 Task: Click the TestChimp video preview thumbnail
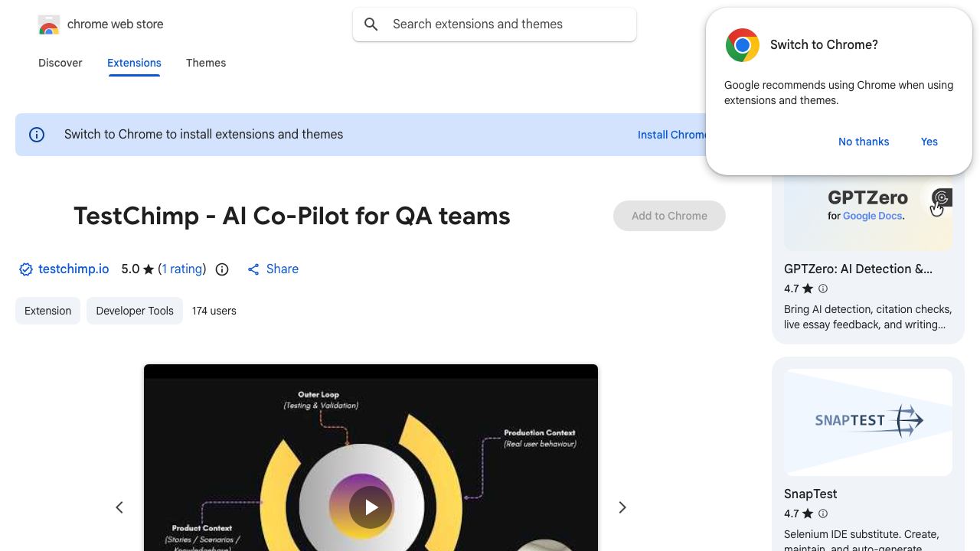coord(371,458)
